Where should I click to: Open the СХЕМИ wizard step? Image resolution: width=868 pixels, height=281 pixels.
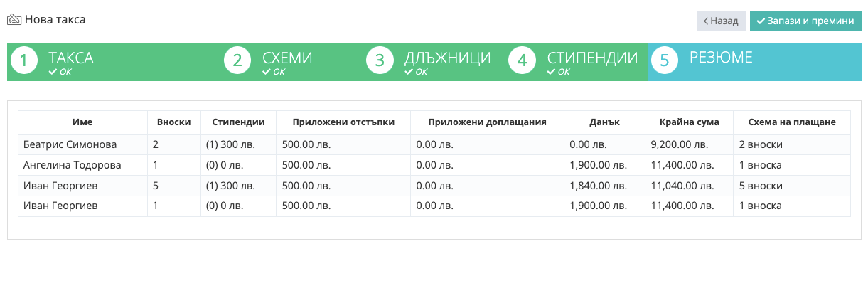(x=291, y=62)
